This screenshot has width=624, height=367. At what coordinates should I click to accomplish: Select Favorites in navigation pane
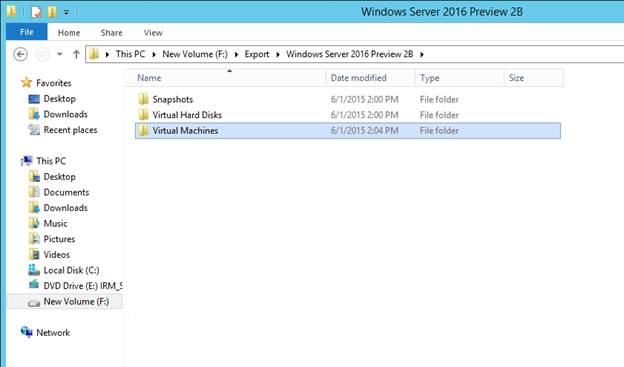[53, 83]
